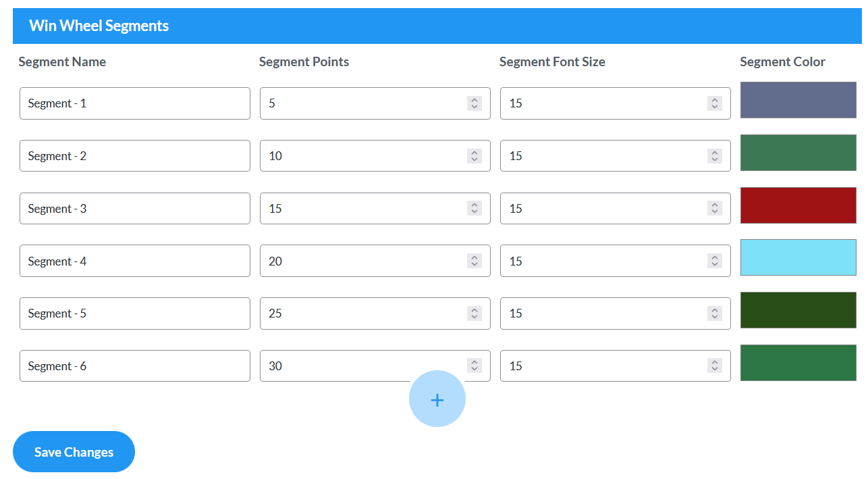Select Segment 6 green color swatch
This screenshot has width=868, height=479.
(x=798, y=362)
